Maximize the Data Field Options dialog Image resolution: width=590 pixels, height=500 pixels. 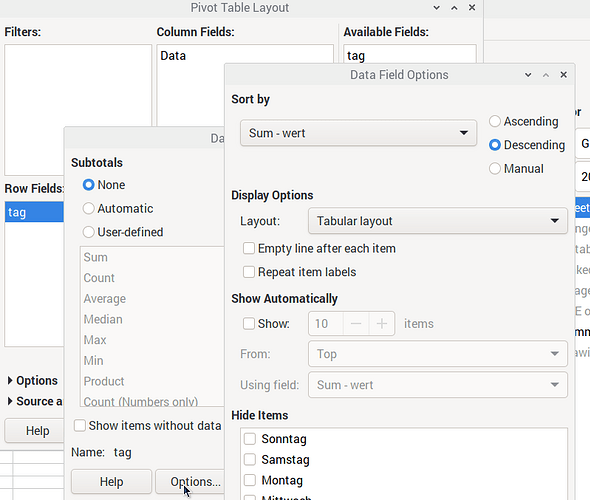[x=546, y=75]
